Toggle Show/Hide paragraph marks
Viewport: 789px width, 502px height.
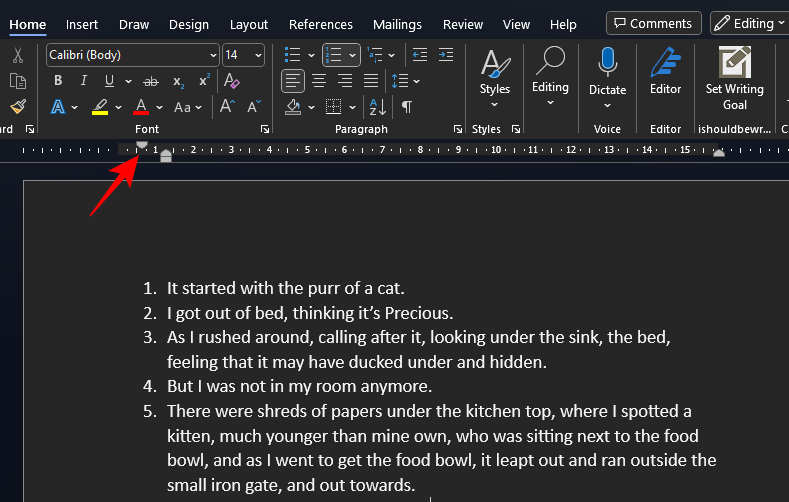point(407,107)
